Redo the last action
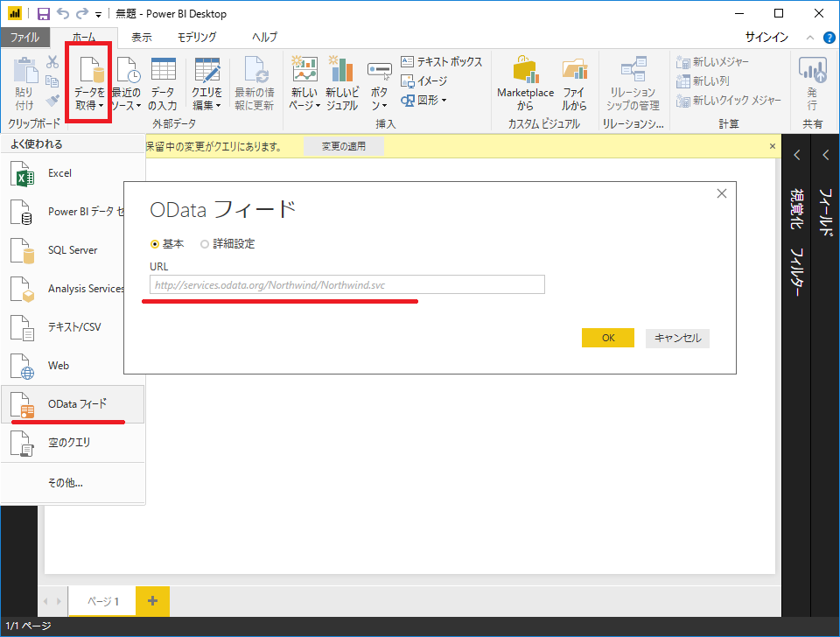This screenshot has width=840, height=637. tap(82, 13)
